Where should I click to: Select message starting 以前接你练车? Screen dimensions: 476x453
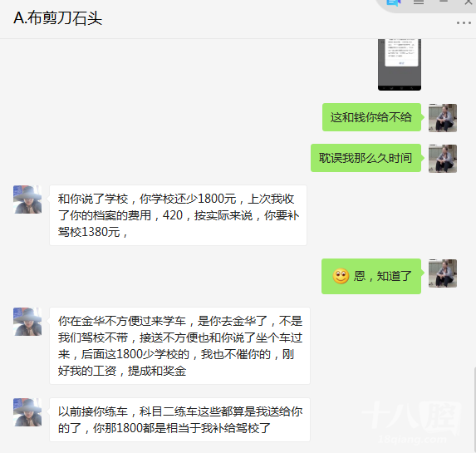pos(179,420)
